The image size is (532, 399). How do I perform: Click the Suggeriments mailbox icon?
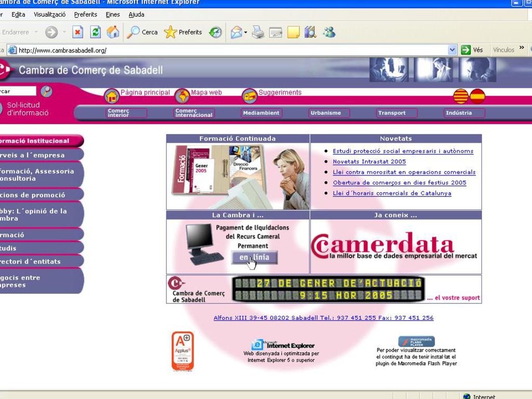click(250, 96)
